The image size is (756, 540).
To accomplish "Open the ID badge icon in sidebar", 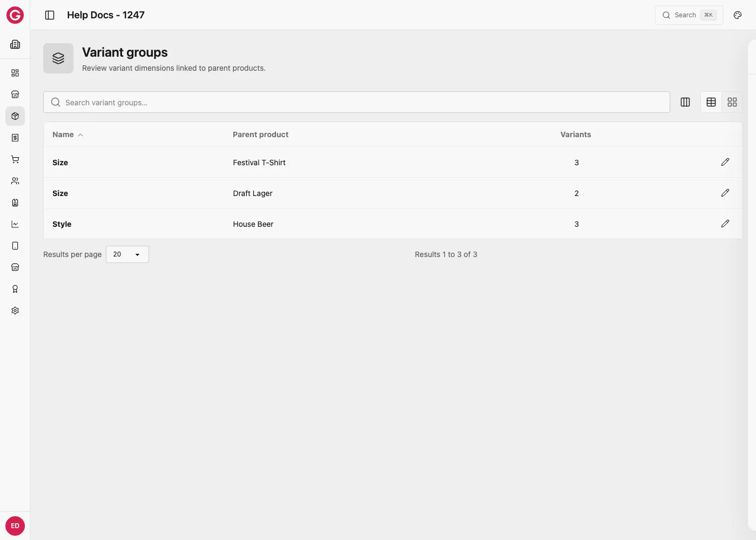I will (x=15, y=202).
